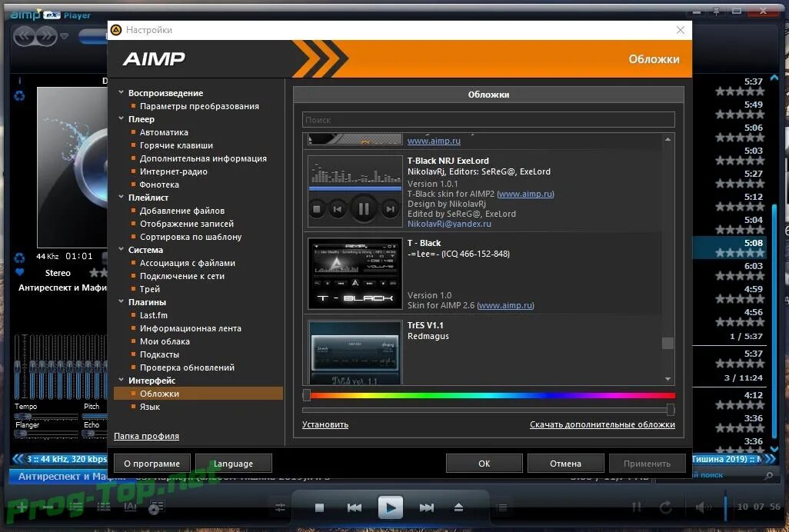Screen dimensions: 789x532
Task: Click the right double-arrow of playlist tabs
Action: (770, 459)
